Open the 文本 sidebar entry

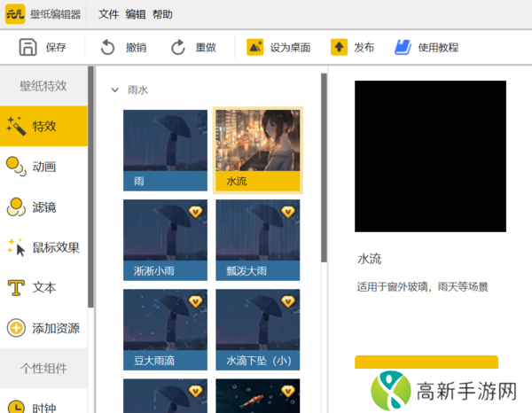point(43,287)
